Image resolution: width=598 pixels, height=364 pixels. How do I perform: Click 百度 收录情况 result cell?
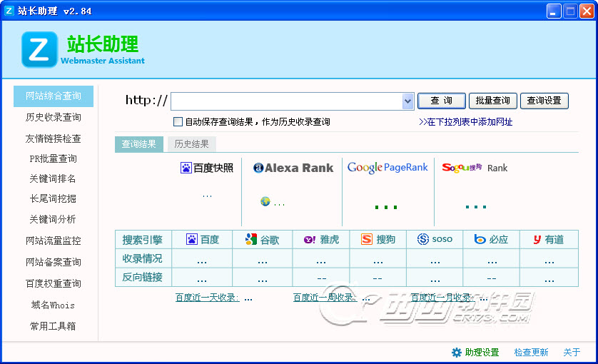[x=202, y=258]
